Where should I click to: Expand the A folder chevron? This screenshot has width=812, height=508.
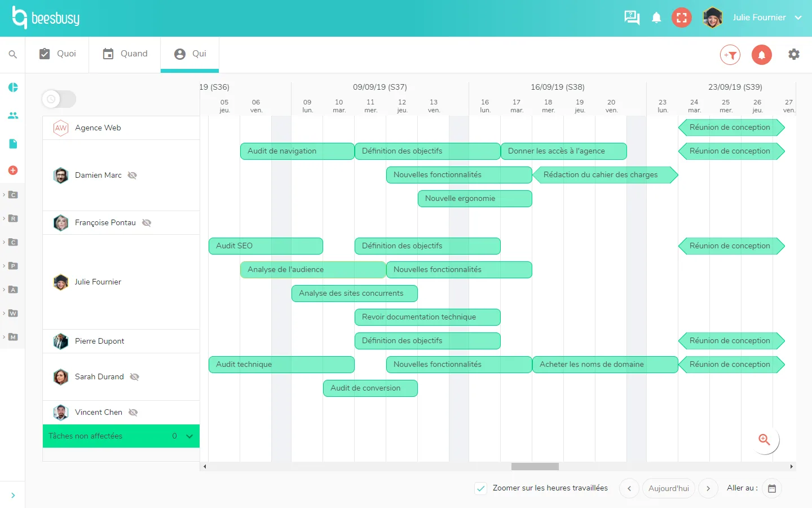click(4, 290)
